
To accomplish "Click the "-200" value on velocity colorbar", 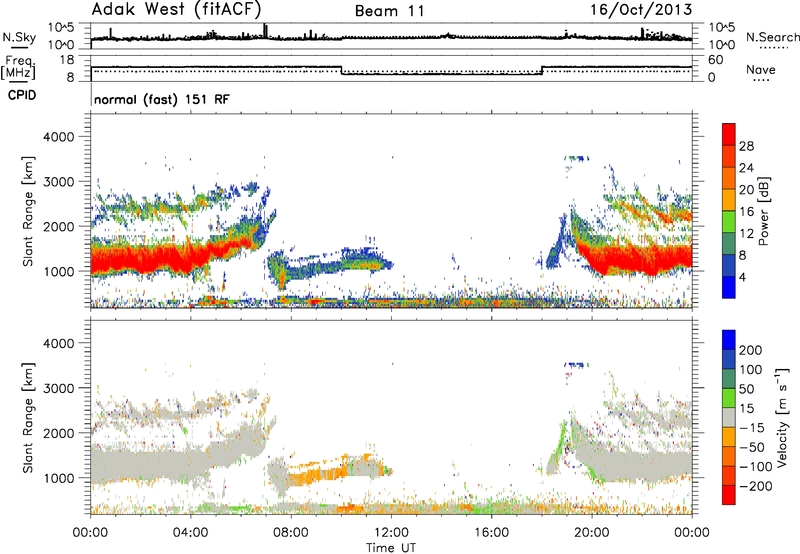I will [756, 486].
